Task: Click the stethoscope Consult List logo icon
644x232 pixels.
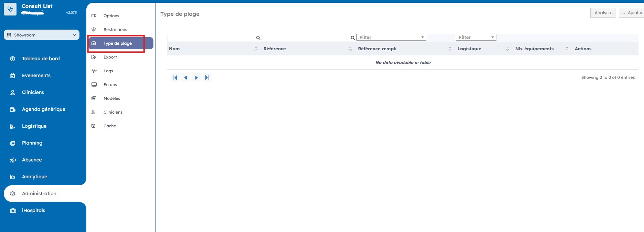Action: point(10,9)
